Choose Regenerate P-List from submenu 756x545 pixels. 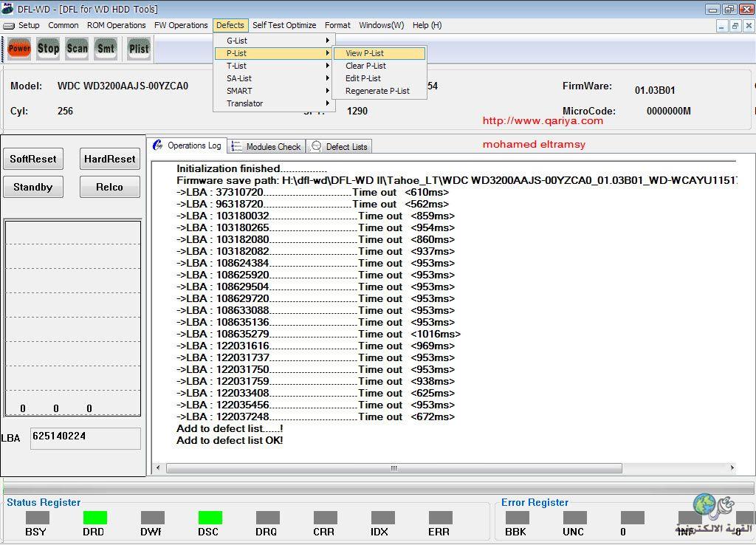click(x=379, y=91)
